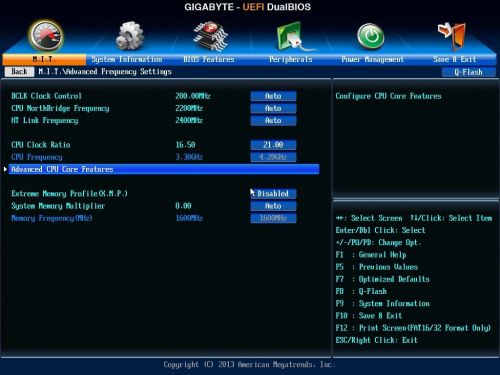Select CPU Clock Ratio 21.00 field

point(273,145)
